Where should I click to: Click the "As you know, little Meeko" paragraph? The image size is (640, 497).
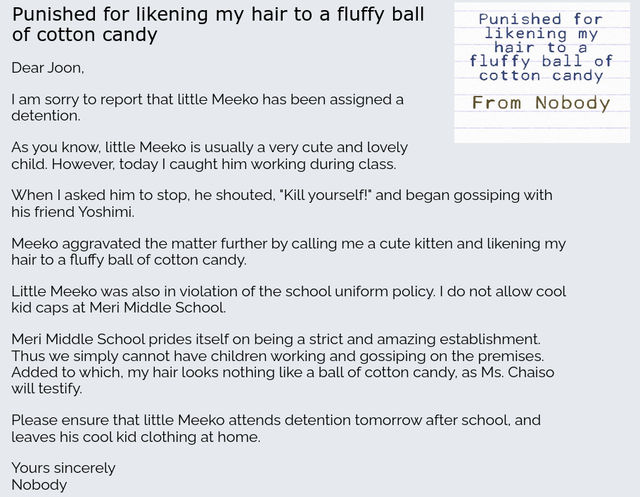pos(209,155)
